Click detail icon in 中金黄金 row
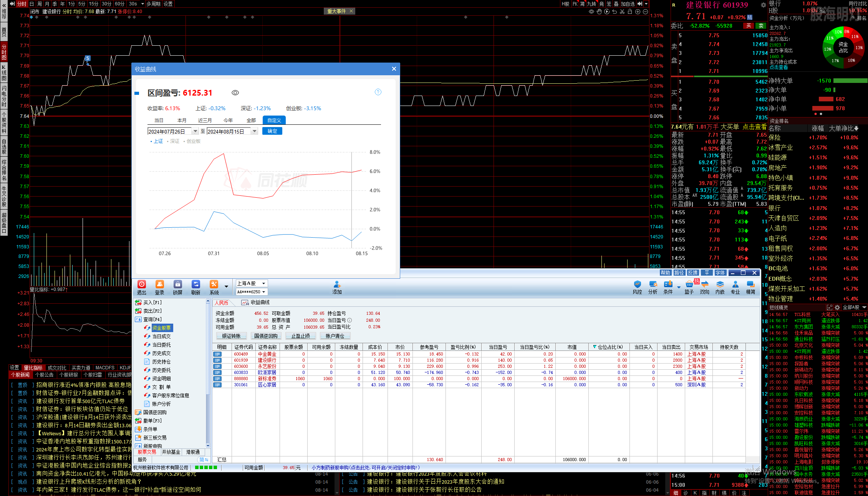868x496 pixels. tap(217, 354)
